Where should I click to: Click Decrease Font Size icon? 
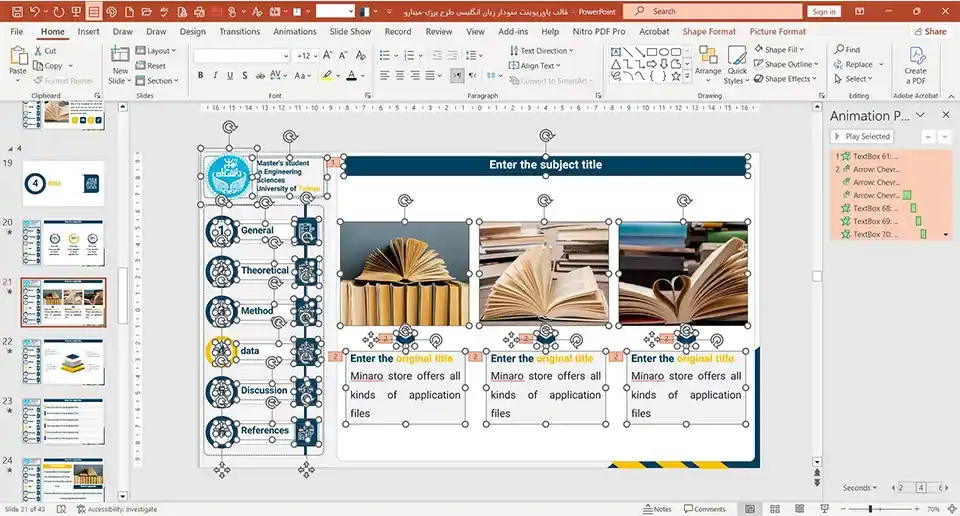coord(343,55)
